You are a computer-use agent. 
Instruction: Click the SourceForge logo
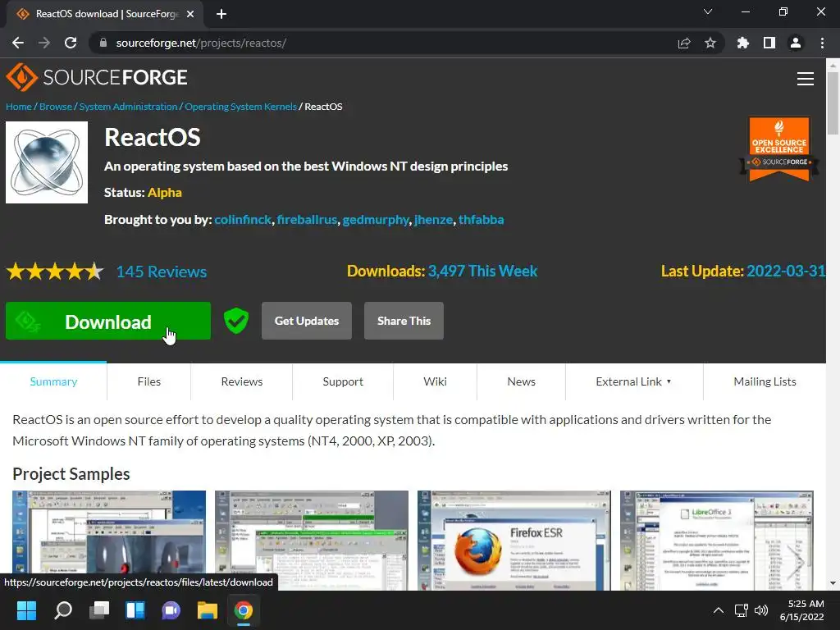(97, 78)
